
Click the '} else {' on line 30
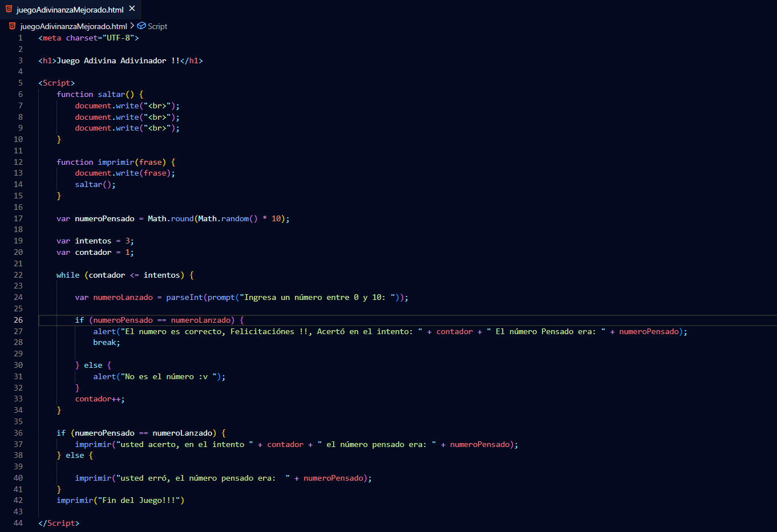click(x=93, y=365)
